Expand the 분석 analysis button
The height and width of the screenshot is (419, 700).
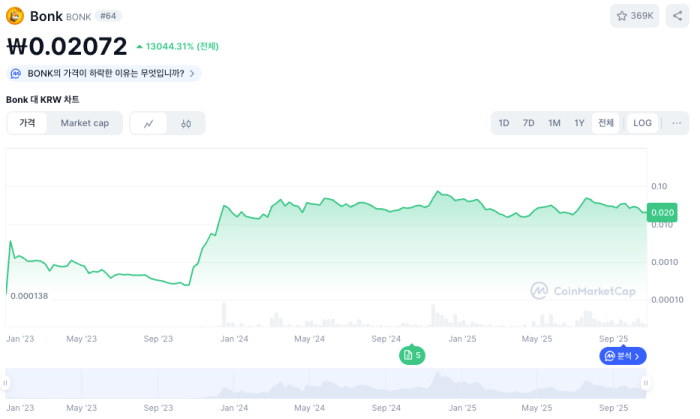click(x=623, y=356)
